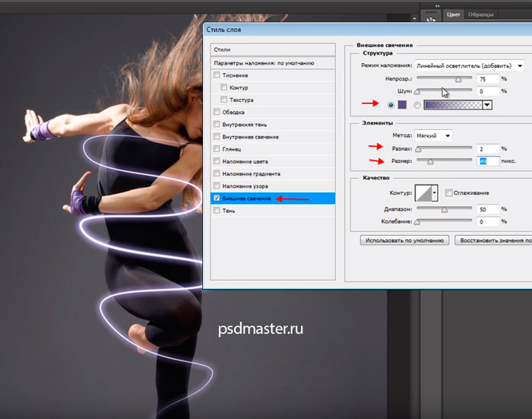
Task: Click the panel icon left of Цвет tab
Action: tap(429, 14)
